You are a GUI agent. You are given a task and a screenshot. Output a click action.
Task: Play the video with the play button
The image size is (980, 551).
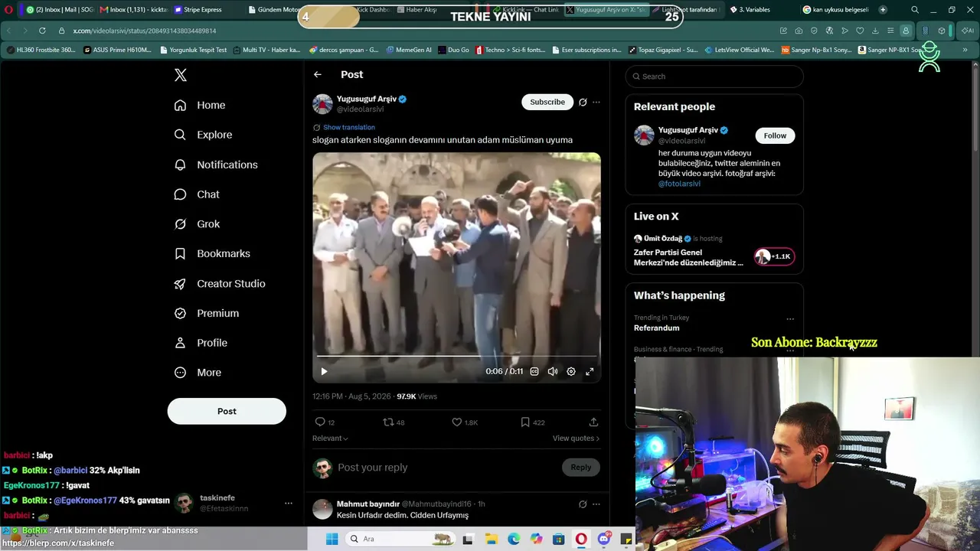click(x=324, y=371)
